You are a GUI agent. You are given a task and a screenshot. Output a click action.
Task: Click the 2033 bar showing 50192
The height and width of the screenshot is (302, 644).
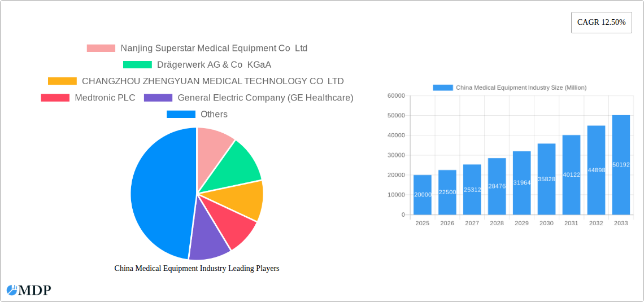click(x=621, y=165)
